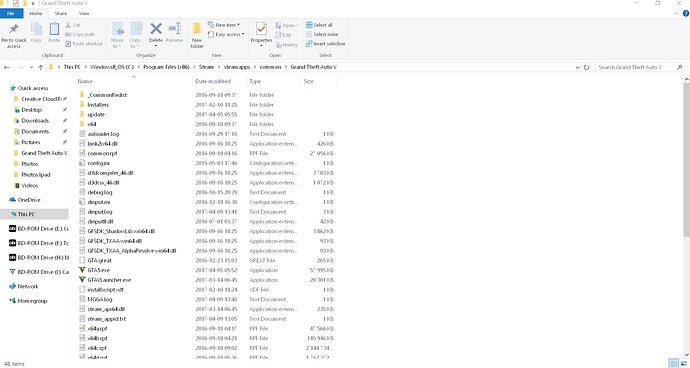Viewport: 690px width, 368px height.
Task: Switch to the Home ribbon tab
Action: (x=36, y=13)
